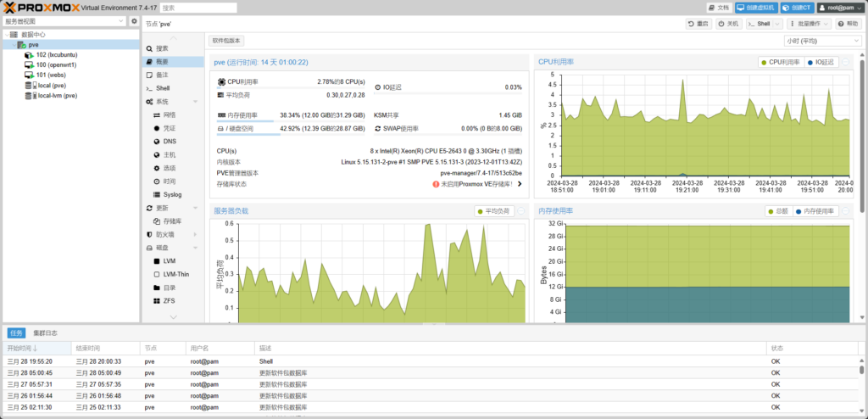Toggle 平均负荷 legend series
Image resolution: width=868 pixels, height=419 pixels.
pos(495,211)
